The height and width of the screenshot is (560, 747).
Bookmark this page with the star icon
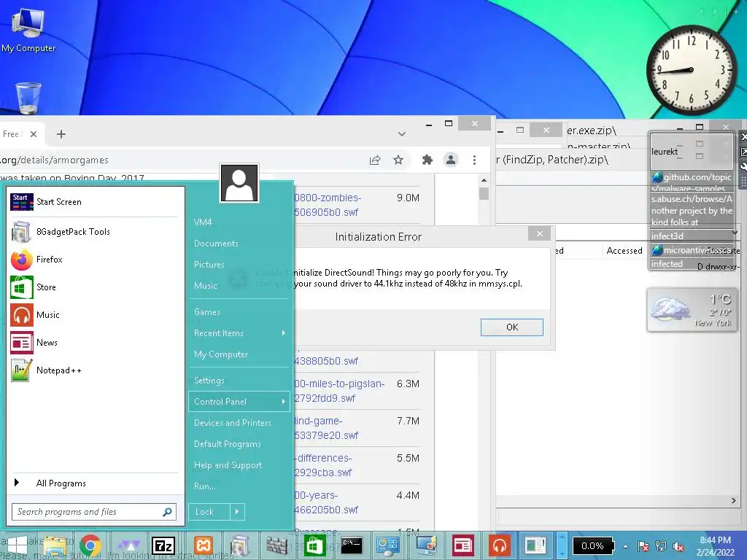pyautogui.click(x=398, y=160)
